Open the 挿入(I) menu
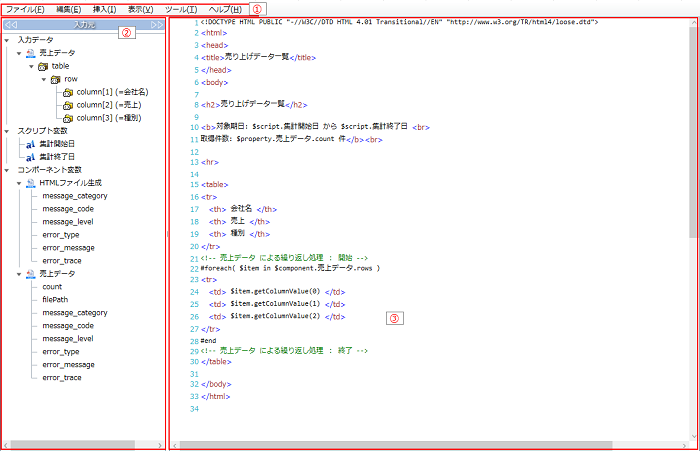Screen dimensions: 700x451 [x=104, y=8]
